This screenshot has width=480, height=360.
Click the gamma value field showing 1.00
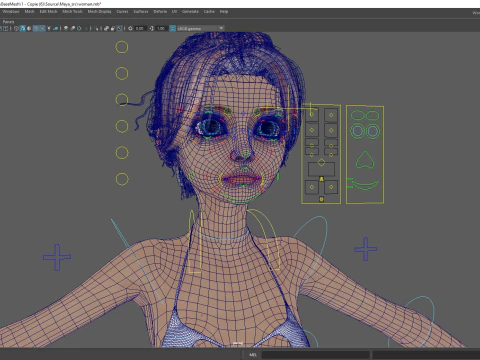click(161, 28)
